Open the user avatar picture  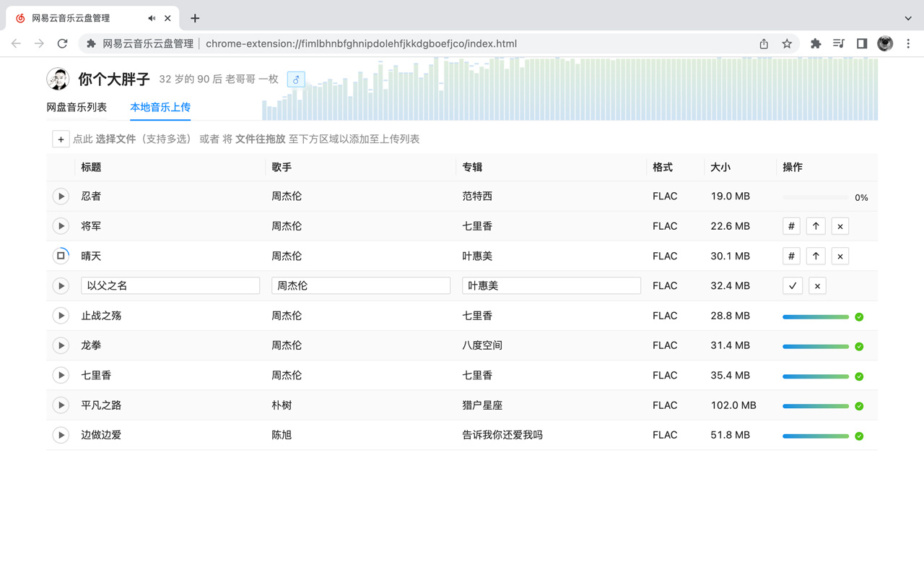pyautogui.click(x=58, y=78)
